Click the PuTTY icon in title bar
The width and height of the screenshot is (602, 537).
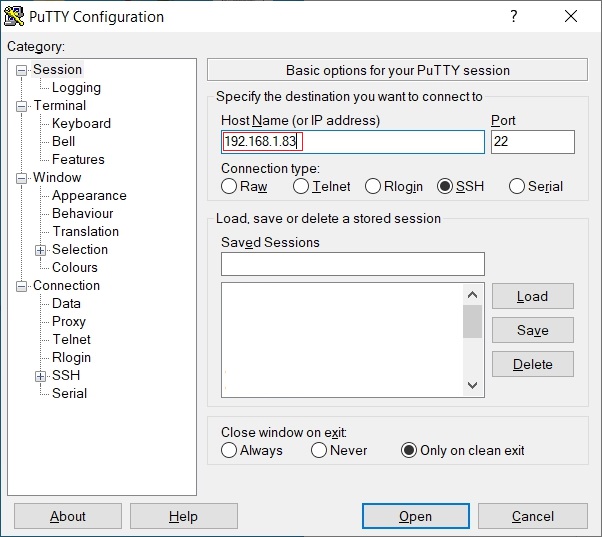click(x=15, y=17)
